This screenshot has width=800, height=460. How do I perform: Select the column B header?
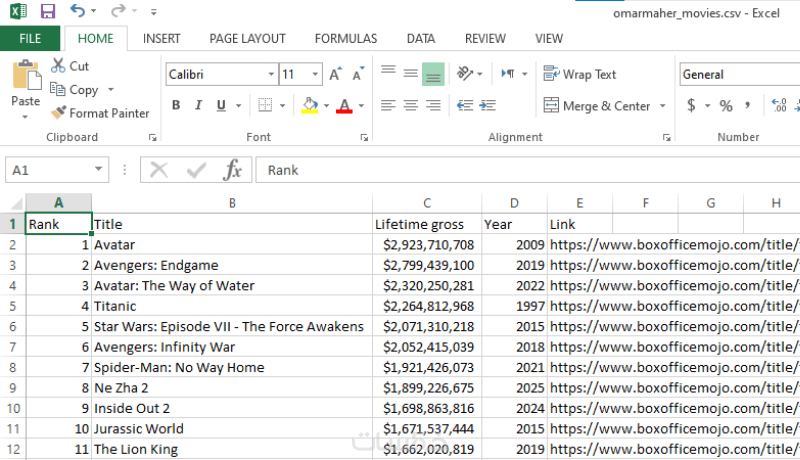(x=232, y=203)
